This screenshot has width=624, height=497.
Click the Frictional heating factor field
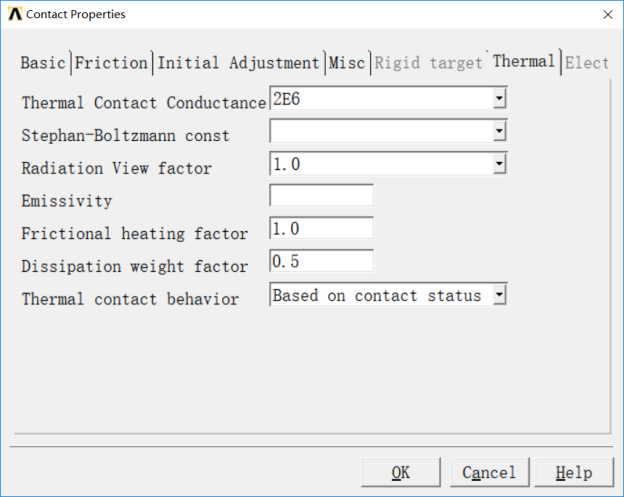pyautogui.click(x=321, y=229)
